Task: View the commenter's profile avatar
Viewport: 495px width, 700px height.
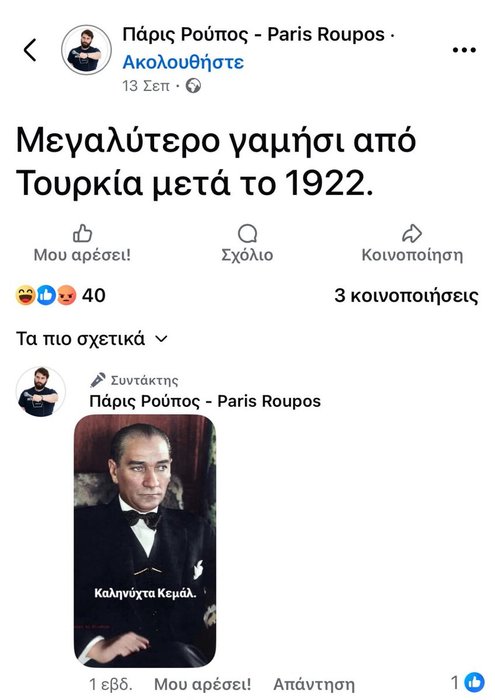Action: click(x=41, y=392)
